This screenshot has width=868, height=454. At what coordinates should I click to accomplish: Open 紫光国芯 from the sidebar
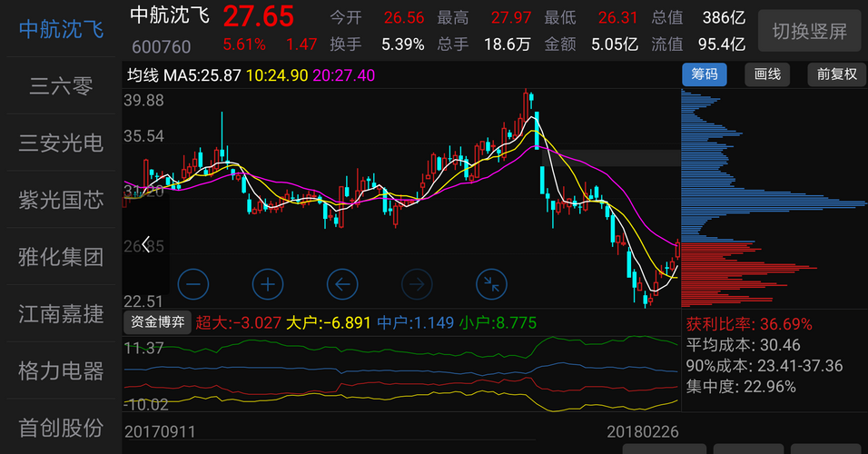tap(61, 200)
